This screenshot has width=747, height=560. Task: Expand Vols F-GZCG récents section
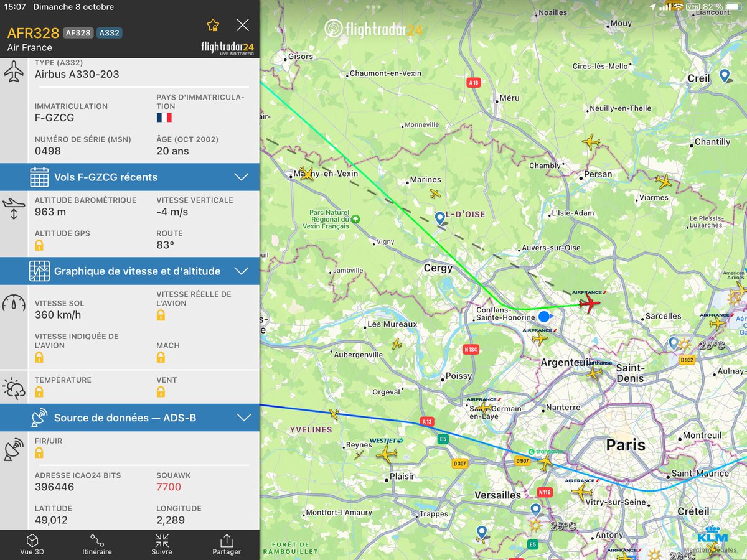click(129, 177)
